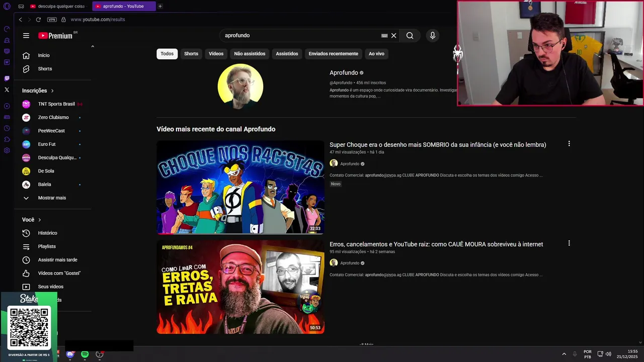The width and height of the screenshot is (644, 362).
Task: Open the Cauê Moura video title
Action: tap(436, 244)
